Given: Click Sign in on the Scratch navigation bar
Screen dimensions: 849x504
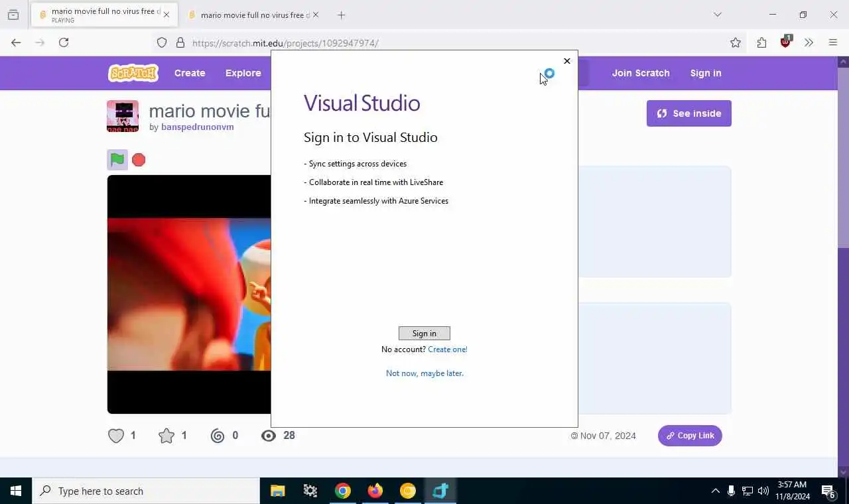Looking at the screenshot, I should pos(706,73).
